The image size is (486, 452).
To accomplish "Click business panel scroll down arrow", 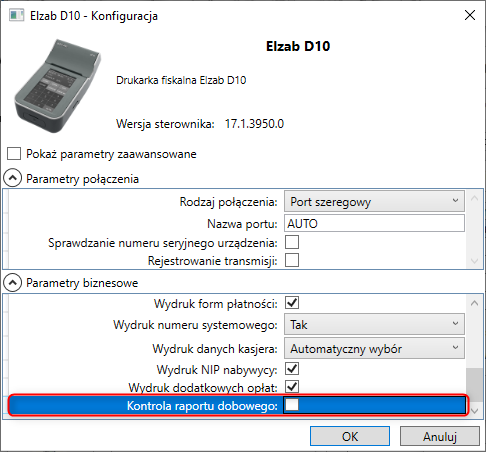I will point(475,411).
